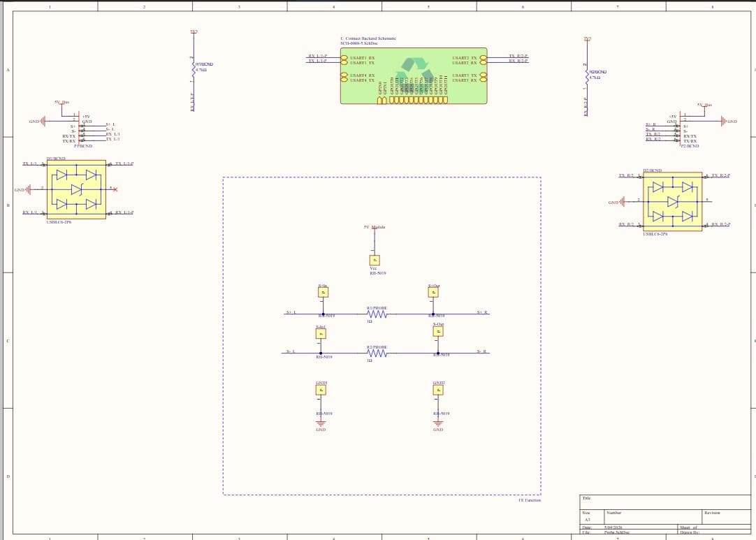
Task: Click the RX_L/1-P label at USART1_RX
Action: tap(318, 56)
